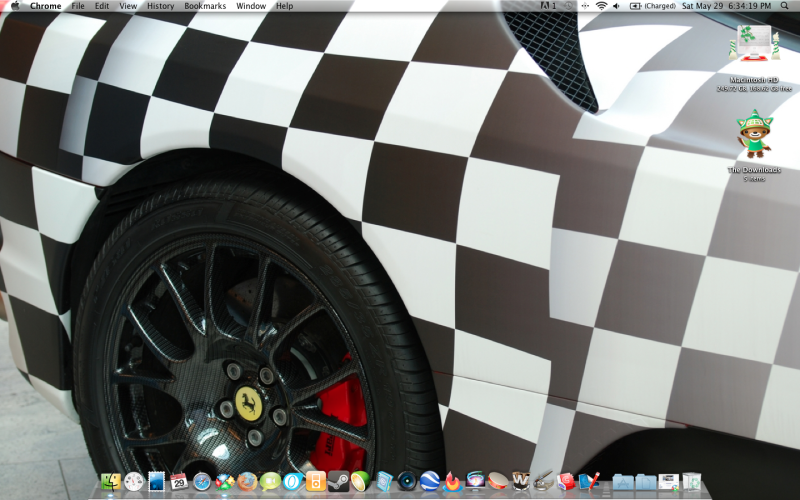This screenshot has height=500, width=800.
Task: Click the crosshair menu bar icon
Action: click(585, 6)
